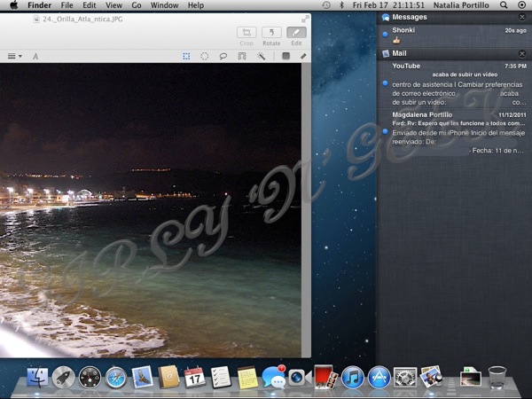This screenshot has width=532, height=399.
Task: Rotate the image with Rotate button
Action: point(271,33)
